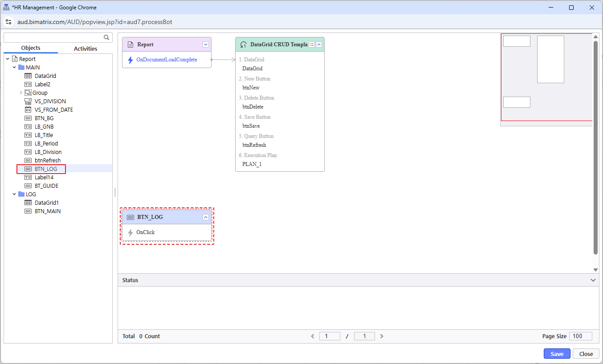Click the Save button

click(x=557, y=354)
